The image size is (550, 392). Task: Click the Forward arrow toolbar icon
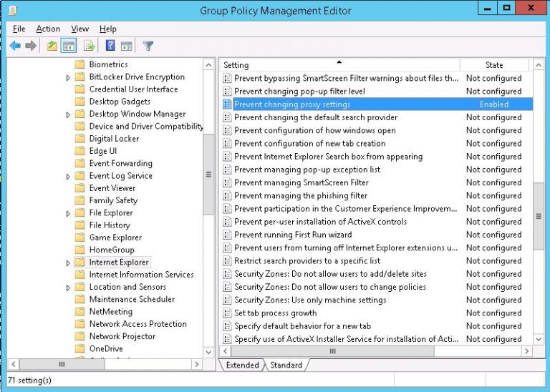click(x=31, y=46)
